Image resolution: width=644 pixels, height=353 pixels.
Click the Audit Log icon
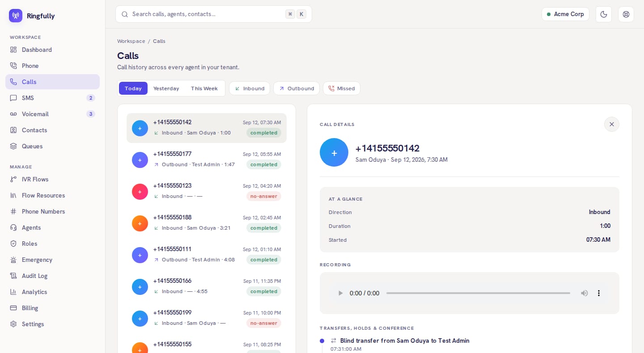pyautogui.click(x=13, y=276)
